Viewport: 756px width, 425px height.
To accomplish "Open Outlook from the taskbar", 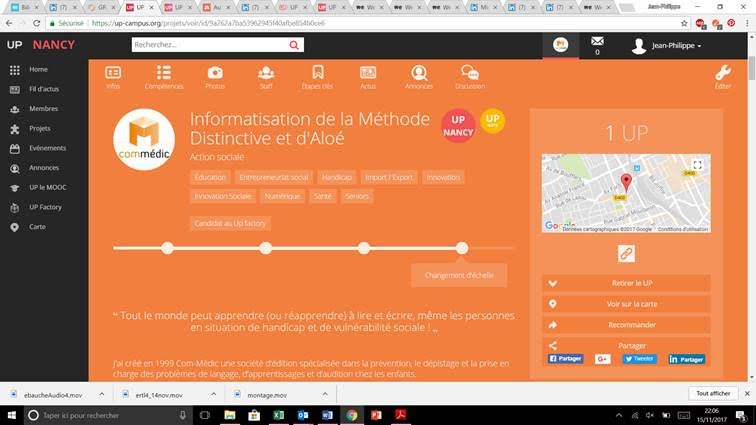I will [303, 415].
